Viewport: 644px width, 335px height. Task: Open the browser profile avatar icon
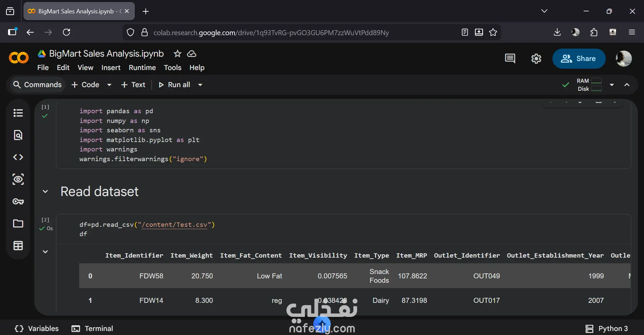click(576, 32)
